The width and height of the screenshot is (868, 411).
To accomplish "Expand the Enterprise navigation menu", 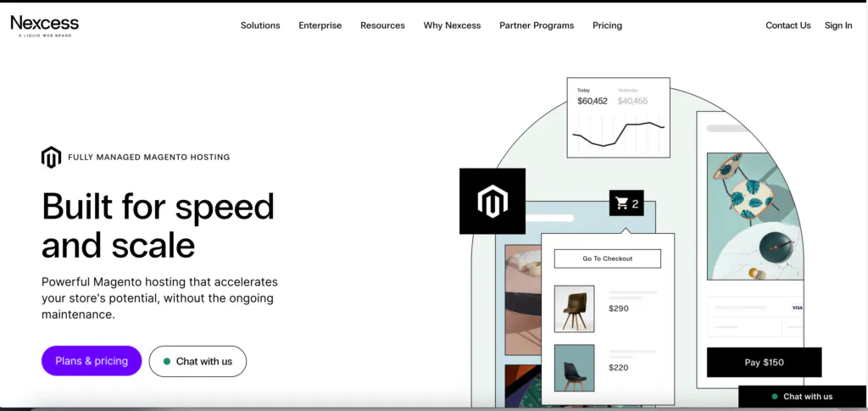I will pos(320,25).
